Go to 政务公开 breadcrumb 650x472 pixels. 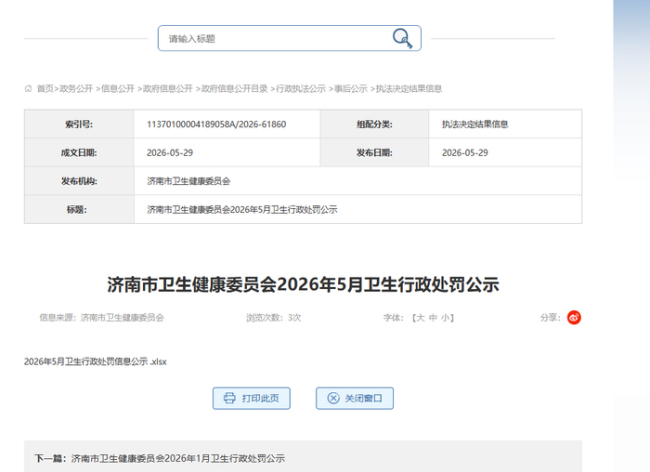pyautogui.click(x=76, y=89)
